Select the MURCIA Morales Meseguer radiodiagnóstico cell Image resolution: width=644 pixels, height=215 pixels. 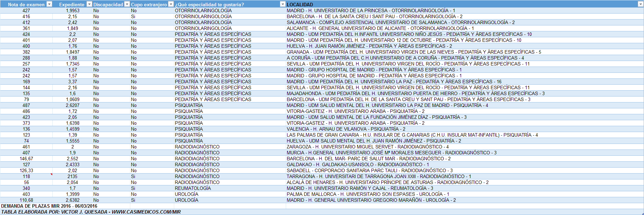pos(465,153)
